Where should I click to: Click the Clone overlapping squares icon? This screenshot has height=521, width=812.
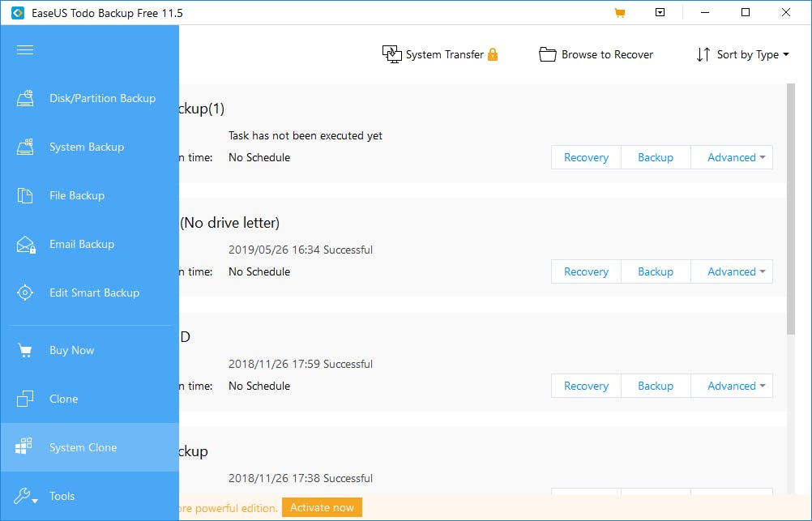(25, 399)
